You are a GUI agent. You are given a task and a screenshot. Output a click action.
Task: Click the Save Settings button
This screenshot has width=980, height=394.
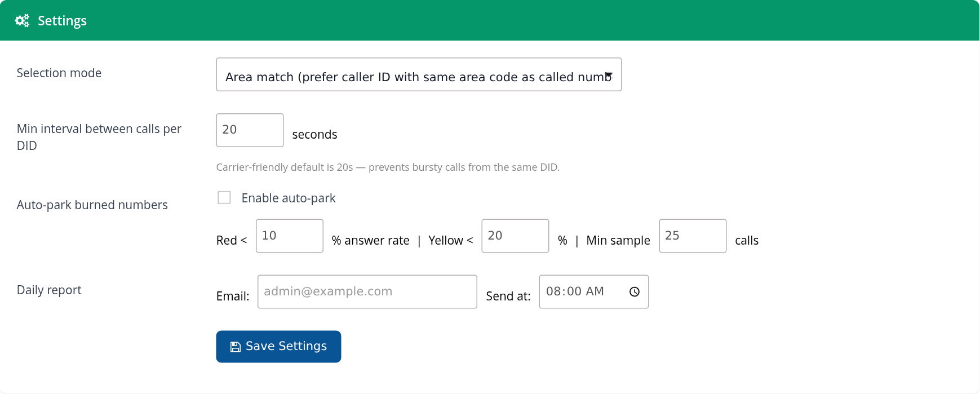click(278, 347)
